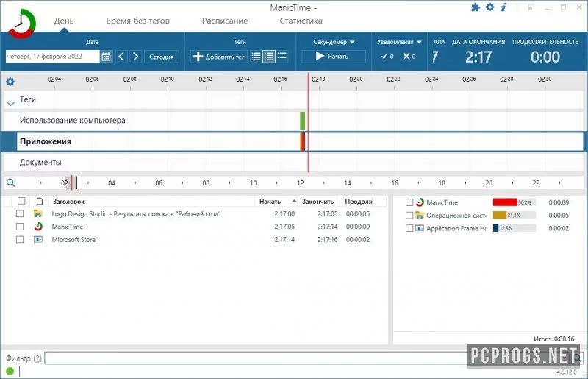Open the Уведомления dropdown
The image size is (588, 379).
(x=399, y=42)
